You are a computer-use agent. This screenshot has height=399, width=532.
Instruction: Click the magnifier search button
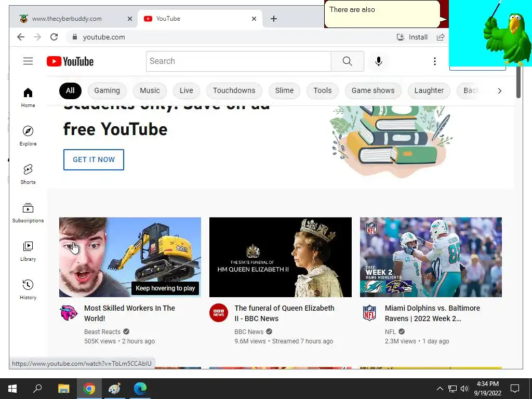pyautogui.click(x=347, y=61)
